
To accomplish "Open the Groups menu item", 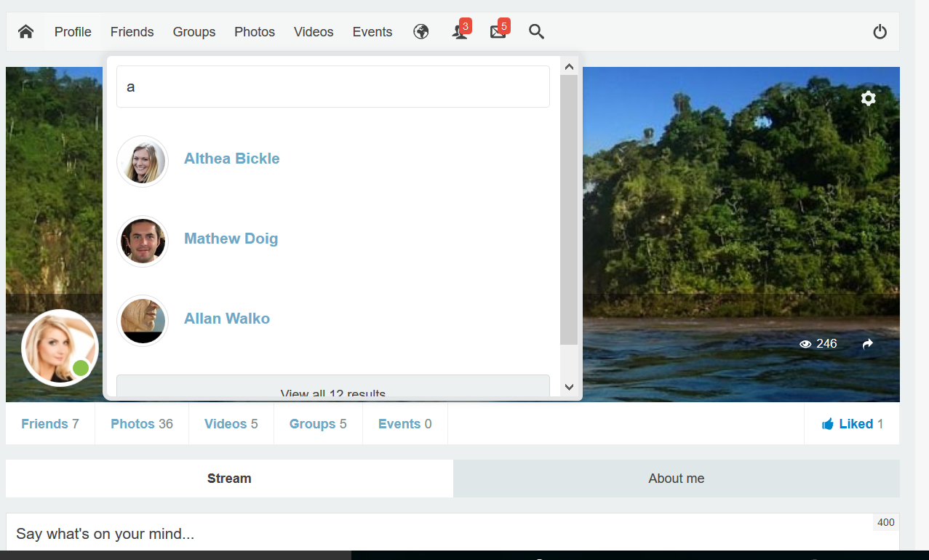I will coord(194,32).
